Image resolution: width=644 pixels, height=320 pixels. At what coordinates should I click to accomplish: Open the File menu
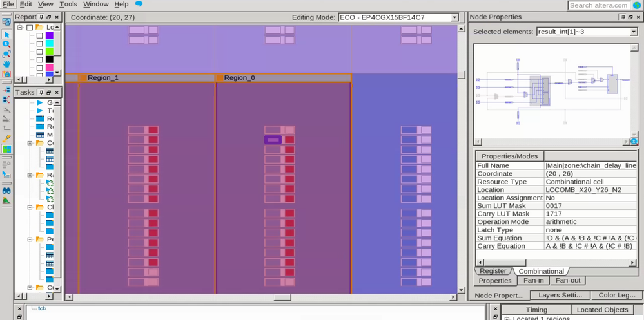point(8,4)
